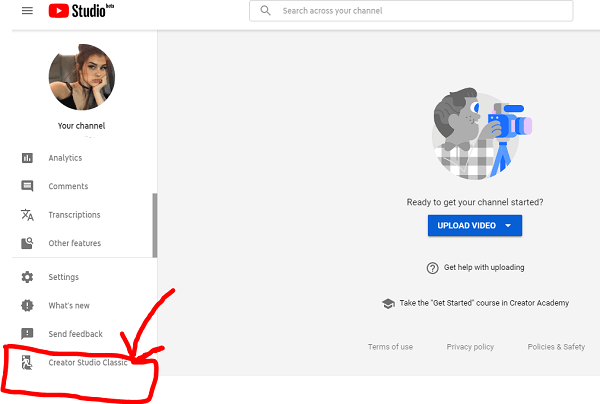Click the Creator Academy graduation cap icon
Image resolution: width=600 pixels, height=404 pixels.
click(x=388, y=304)
